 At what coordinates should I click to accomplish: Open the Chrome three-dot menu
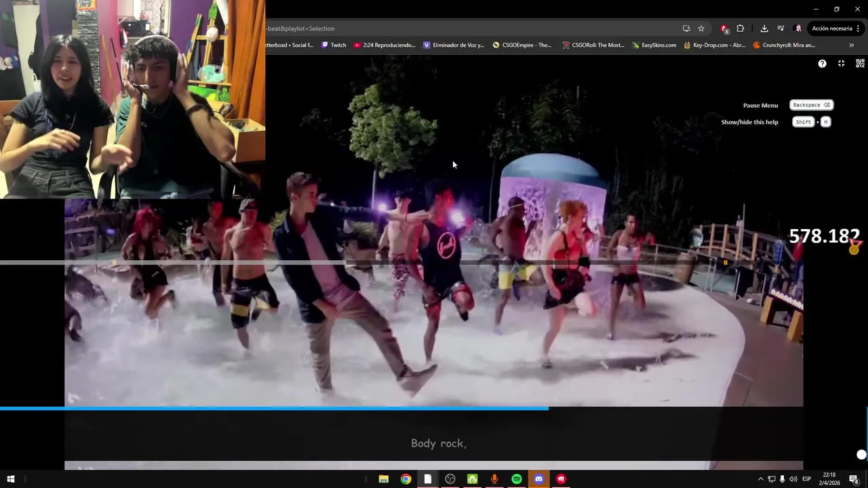859,28
